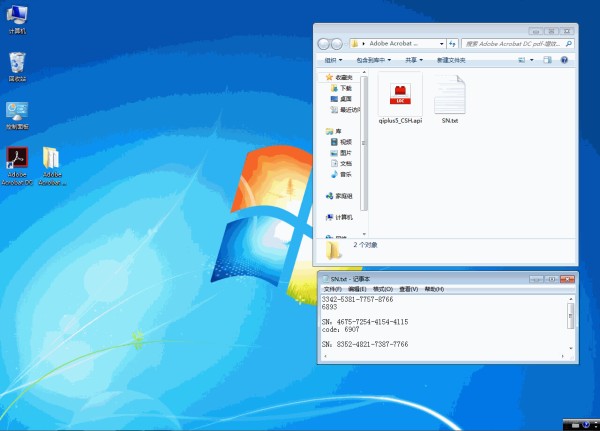Click Notepad scroll down arrow

coord(571,348)
